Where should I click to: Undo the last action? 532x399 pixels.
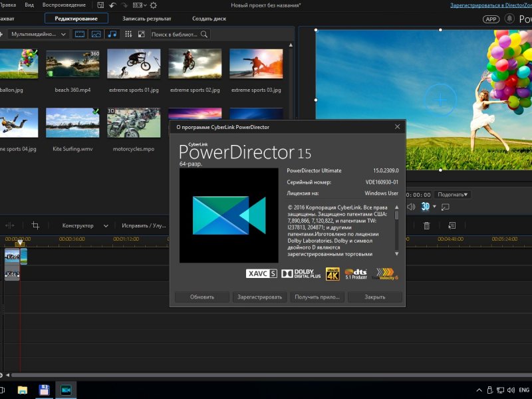(x=112, y=5)
